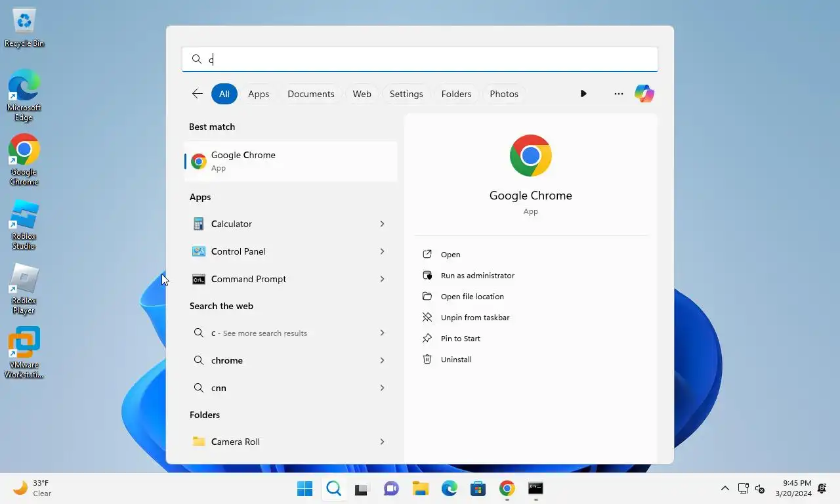Switch to the Photos filter tab
Screen dimensions: 840x504
point(504,94)
